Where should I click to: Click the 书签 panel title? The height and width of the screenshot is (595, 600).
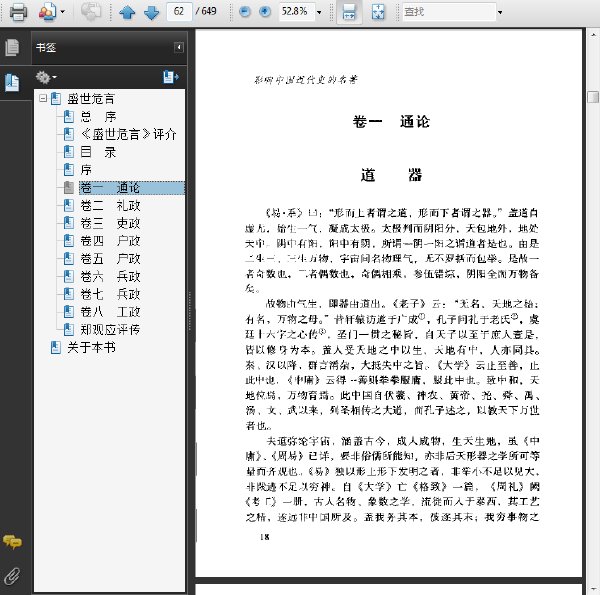46,47
